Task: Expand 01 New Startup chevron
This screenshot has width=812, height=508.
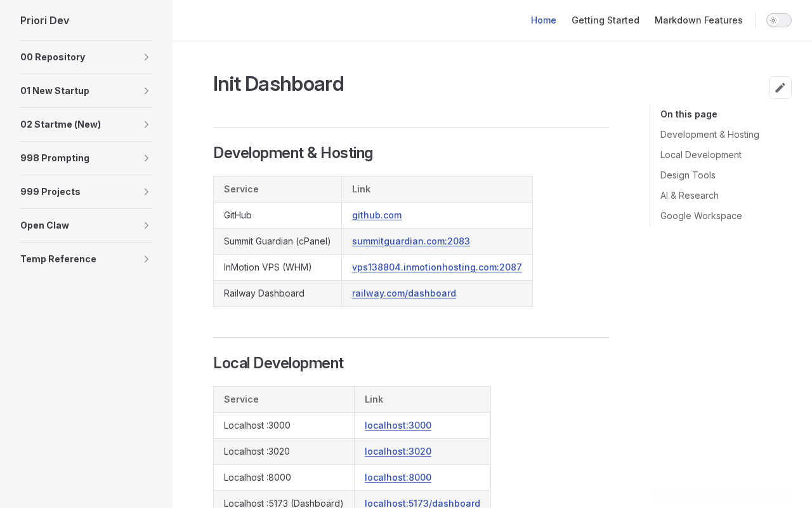Action: pos(147,91)
